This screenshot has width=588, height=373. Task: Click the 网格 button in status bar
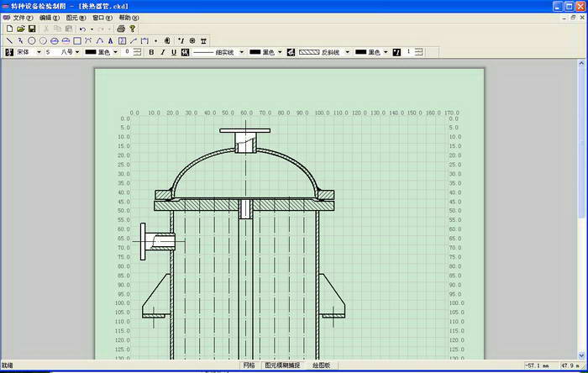coord(249,365)
